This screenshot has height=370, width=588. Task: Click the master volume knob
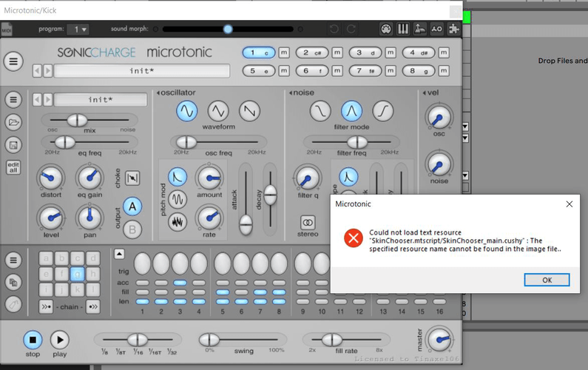[x=439, y=340]
